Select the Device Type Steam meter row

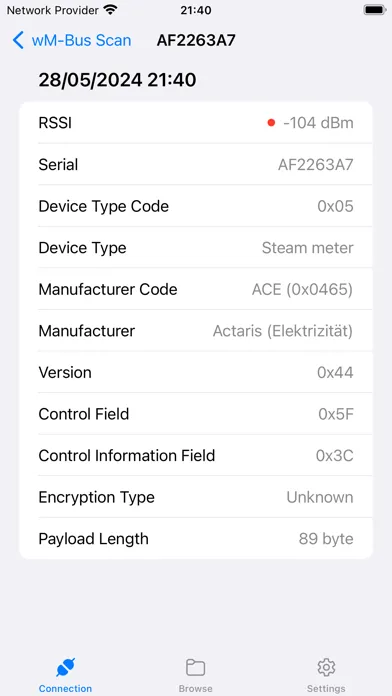click(196, 248)
